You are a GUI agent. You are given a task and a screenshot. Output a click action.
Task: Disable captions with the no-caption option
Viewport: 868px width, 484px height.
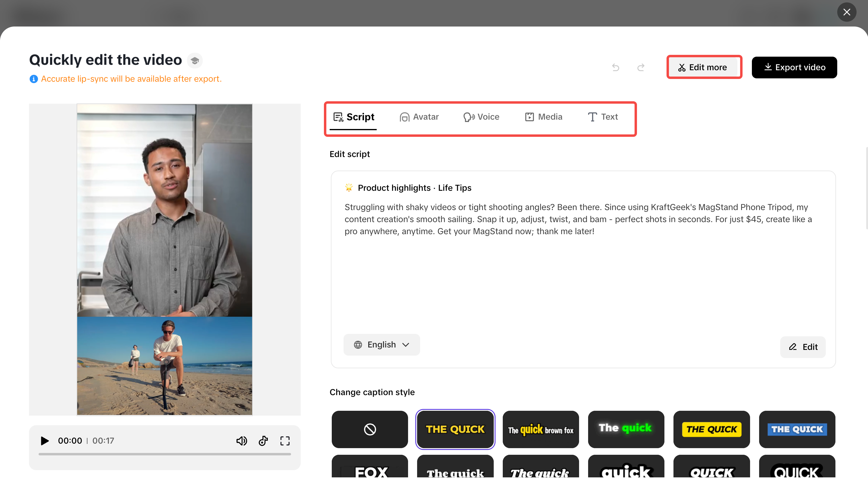click(369, 429)
